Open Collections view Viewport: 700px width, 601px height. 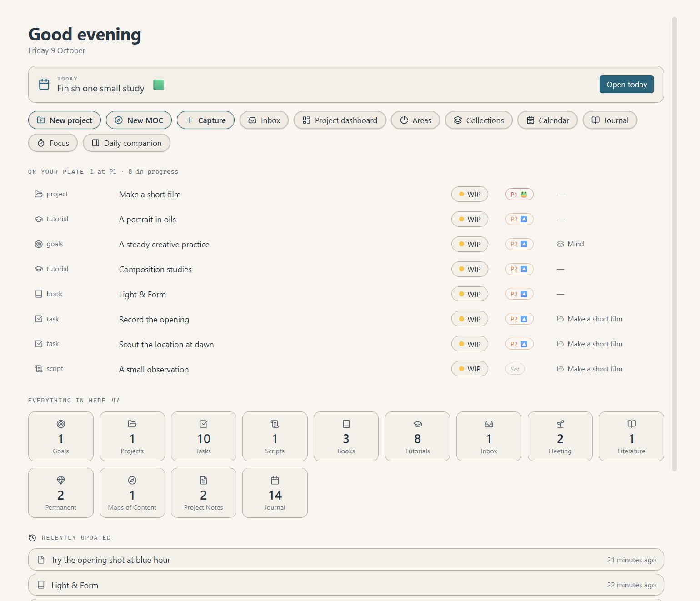479,120
